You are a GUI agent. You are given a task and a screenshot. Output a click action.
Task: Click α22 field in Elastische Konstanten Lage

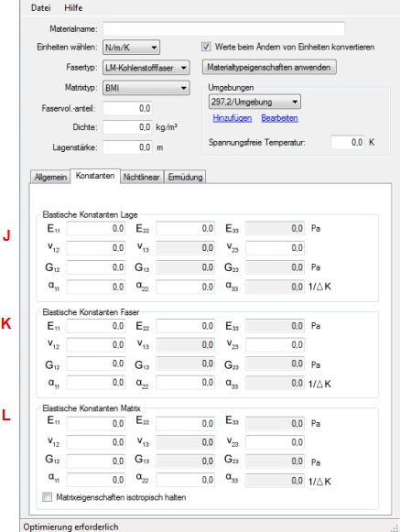185,287
